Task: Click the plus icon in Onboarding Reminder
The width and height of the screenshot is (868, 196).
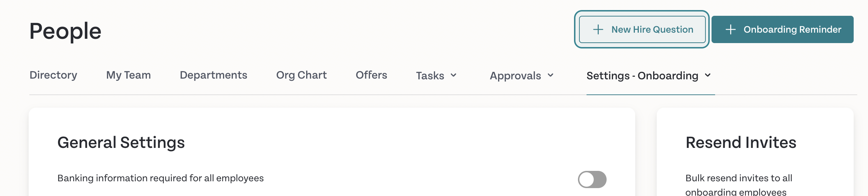Action: click(x=730, y=29)
